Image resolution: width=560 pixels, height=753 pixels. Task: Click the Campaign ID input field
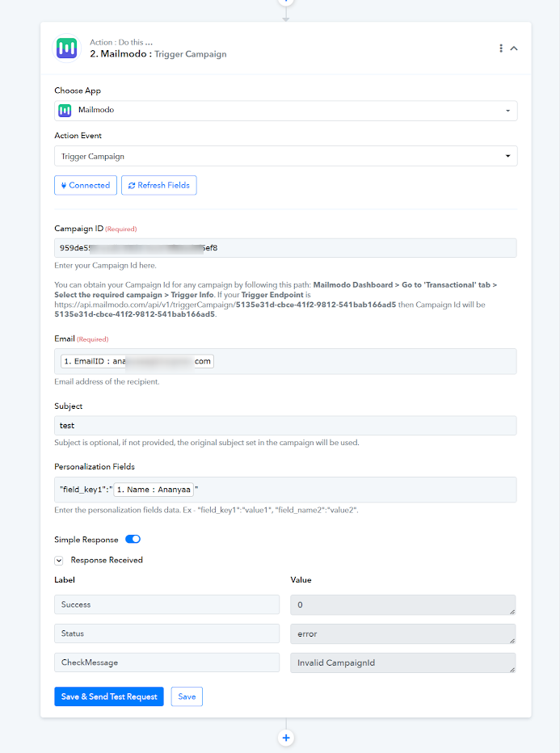(x=285, y=248)
